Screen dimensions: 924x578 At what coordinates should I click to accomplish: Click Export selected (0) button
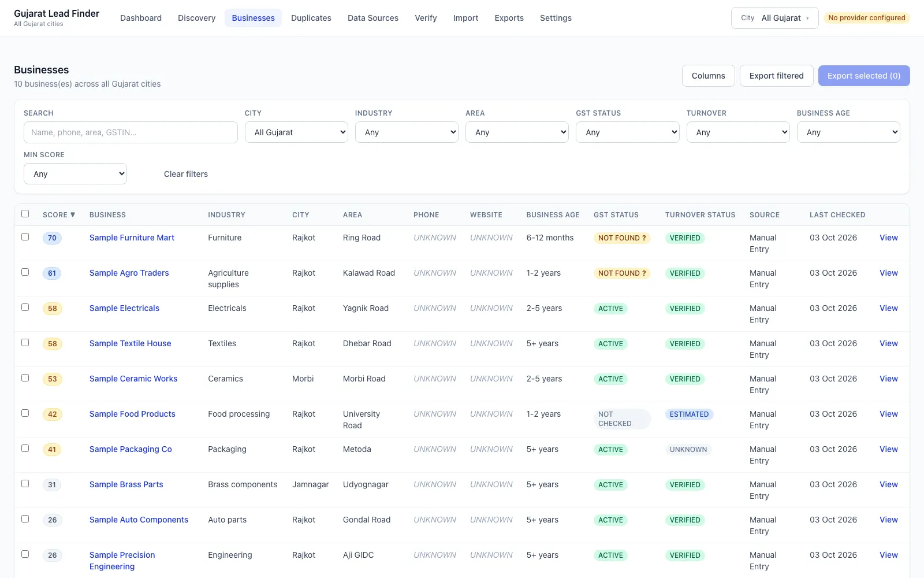864,76
